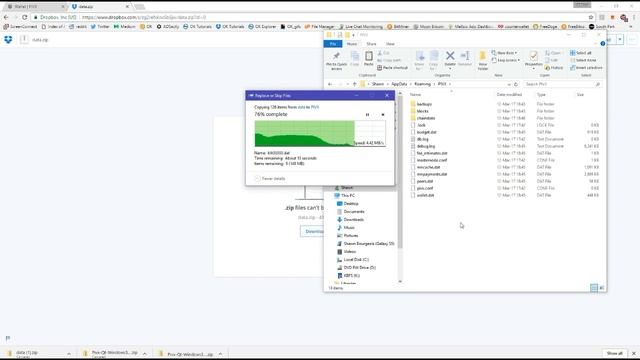The height and width of the screenshot is (360, 640).
Task: Open the Medium bookmark
Action: (124, 27)
